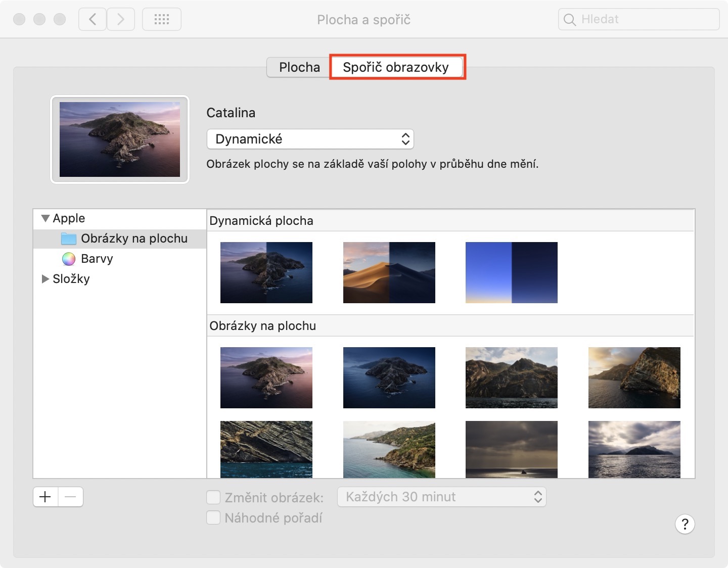
Task: Select the Mojave desert dynamic wallpaper
Action: (389, 272)
